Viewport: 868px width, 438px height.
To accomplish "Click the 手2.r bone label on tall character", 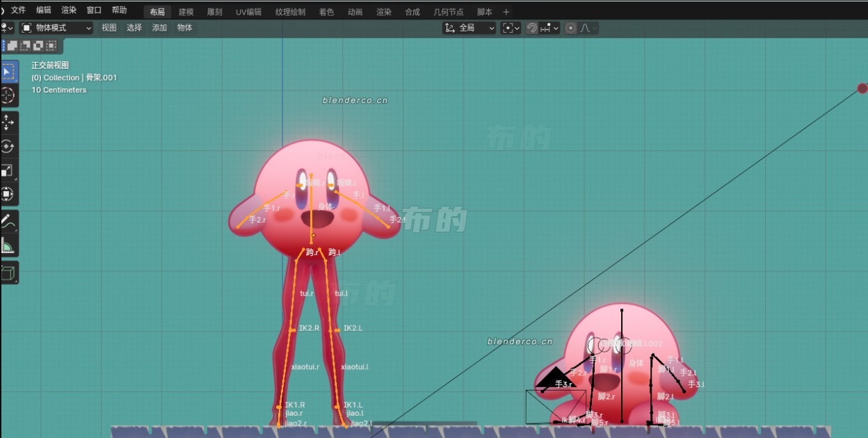I will [258, 220].
